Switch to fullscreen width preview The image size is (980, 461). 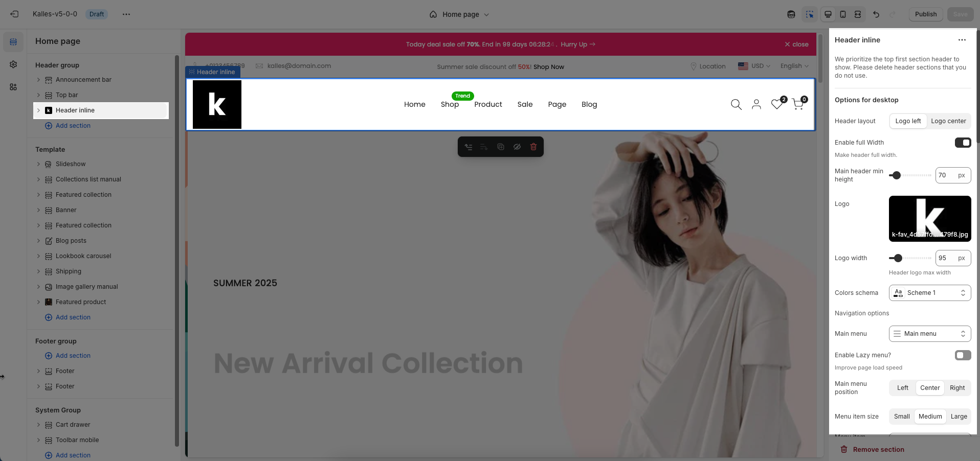pyautogui.click(x=858, y=14)
